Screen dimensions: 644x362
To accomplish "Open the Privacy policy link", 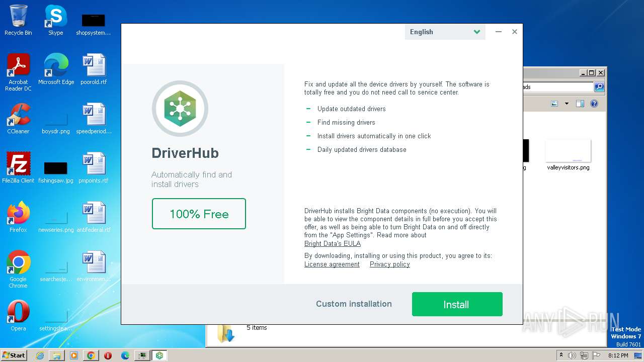I will pyautogui.click(x=390, y=264).
